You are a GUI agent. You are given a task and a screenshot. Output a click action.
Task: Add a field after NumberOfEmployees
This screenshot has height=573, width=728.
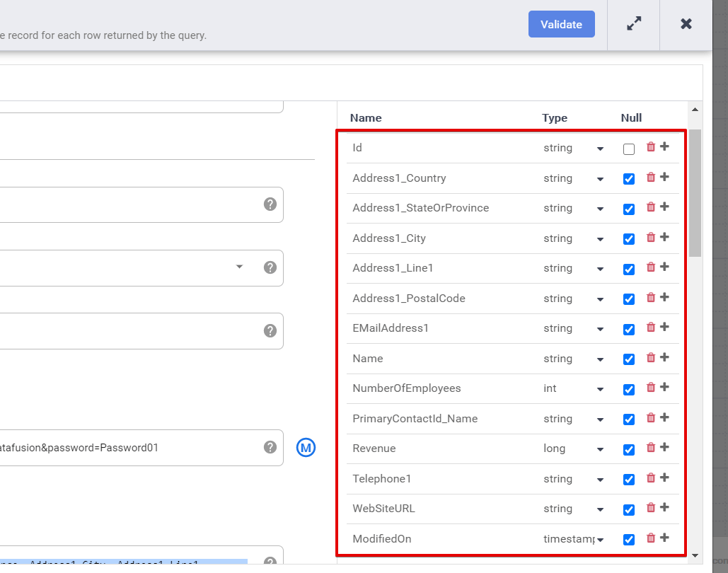pyautogui.click(x=664, y=387)
